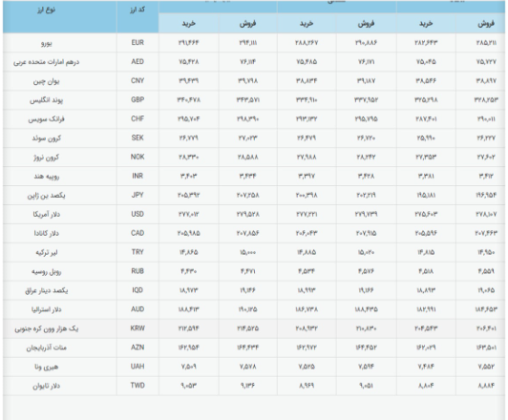508x420 pixels.
Task: Click the first خرید column header
Action: pos(188,23)
